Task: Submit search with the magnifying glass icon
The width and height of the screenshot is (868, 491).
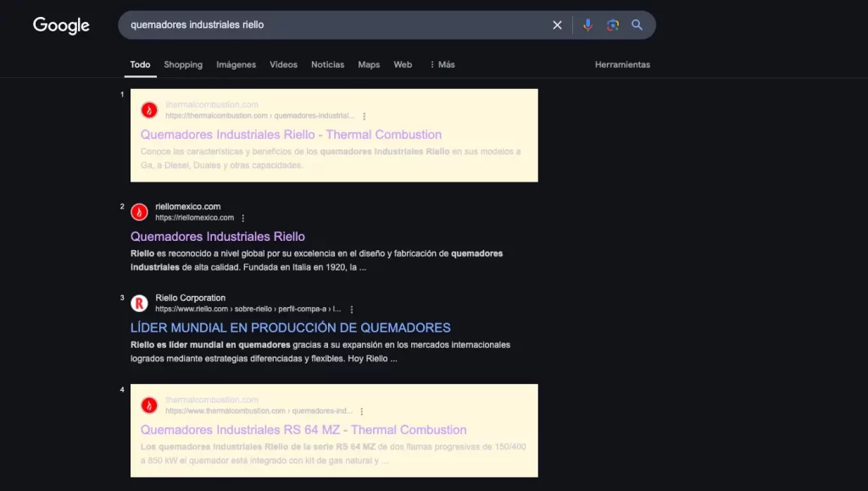Action: coord(637,25)
